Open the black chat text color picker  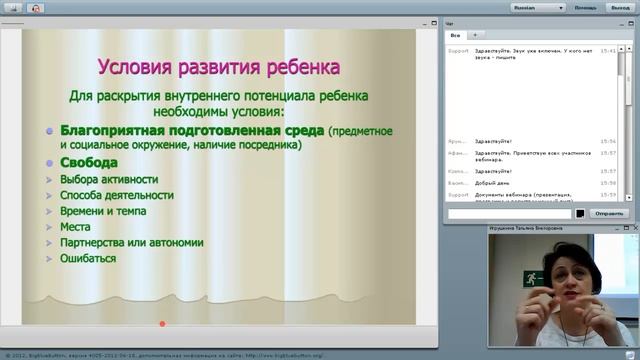580,213
